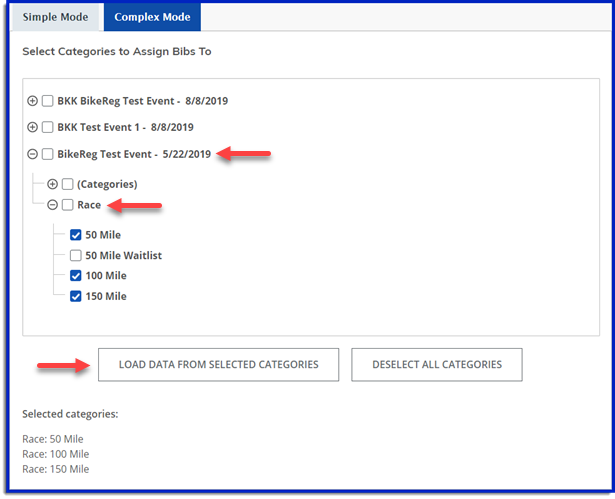Tick the BikeReg Test Event 5/22/2019 checkbox
The height and width of the screenshot is (499, 615).
click(48, 154)
